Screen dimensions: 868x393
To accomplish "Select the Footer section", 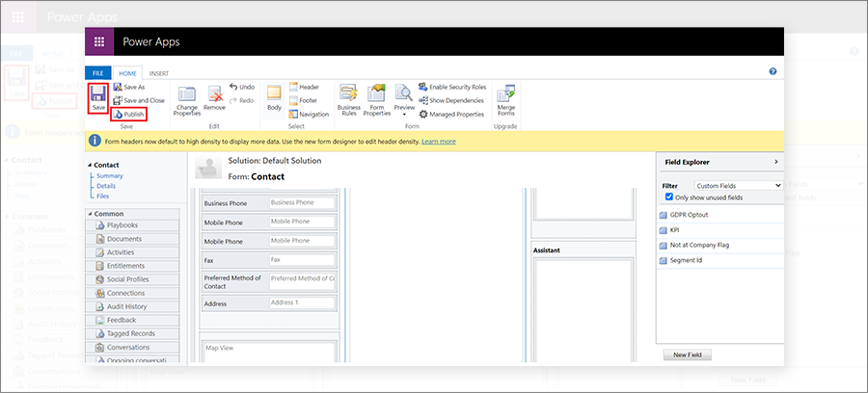I will pos(303,100).
